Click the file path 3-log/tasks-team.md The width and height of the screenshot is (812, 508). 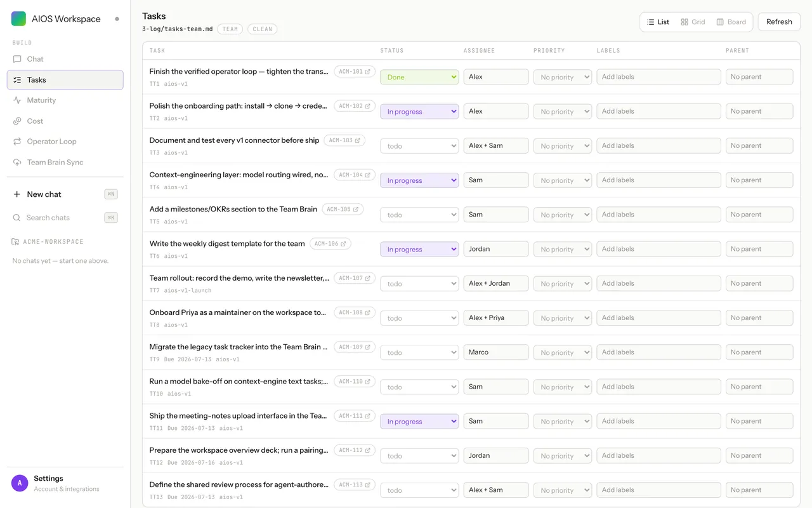point(178,29)
